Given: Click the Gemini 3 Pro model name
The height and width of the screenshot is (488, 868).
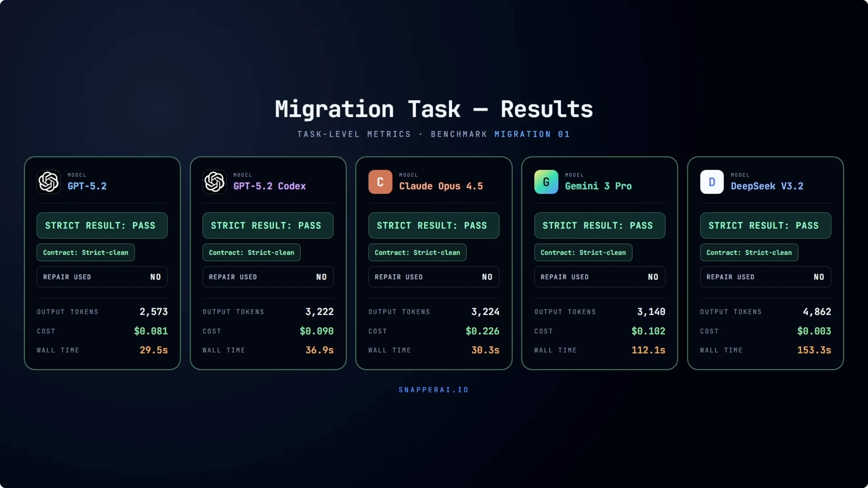Looking at the screenshot, I should [x=598, y=186].
